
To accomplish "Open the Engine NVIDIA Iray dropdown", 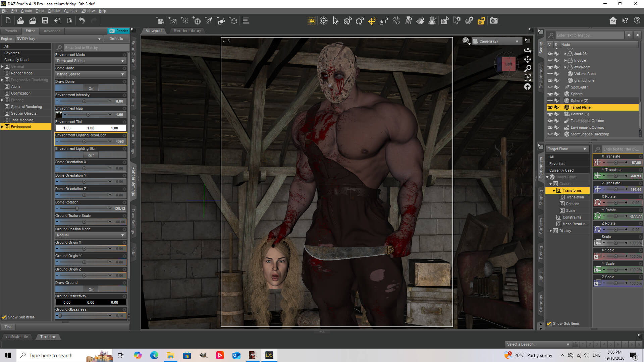I will [x=58, y=39].
